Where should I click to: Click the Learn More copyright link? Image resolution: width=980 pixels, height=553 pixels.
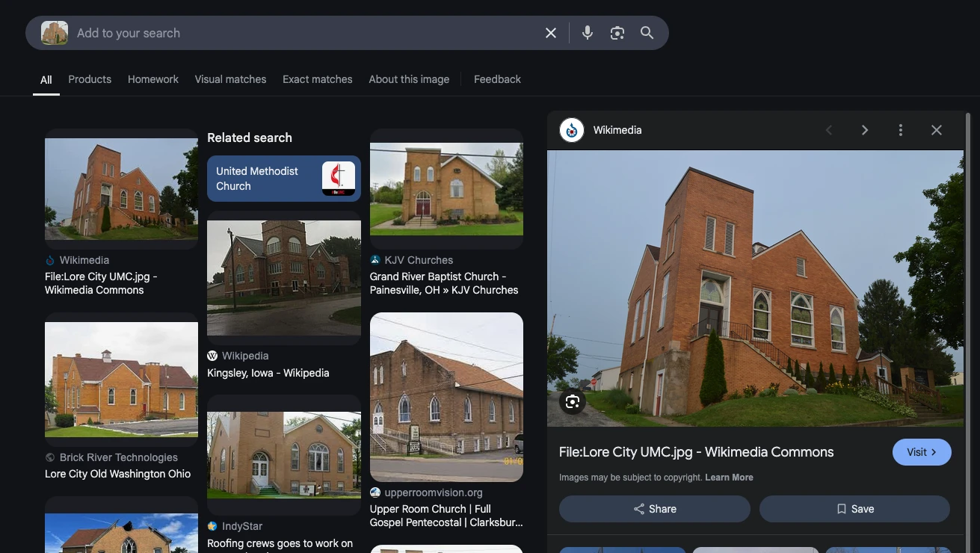[x=729, y=478]
